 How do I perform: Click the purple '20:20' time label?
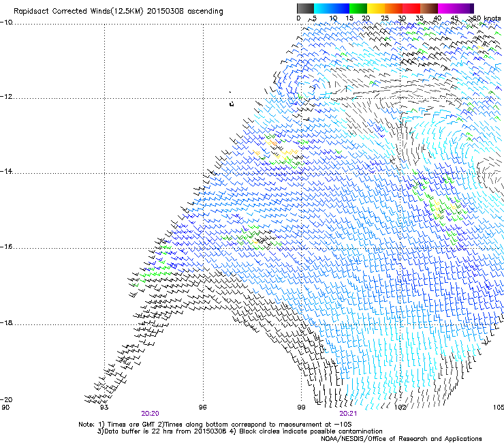[x=150, y=414]
